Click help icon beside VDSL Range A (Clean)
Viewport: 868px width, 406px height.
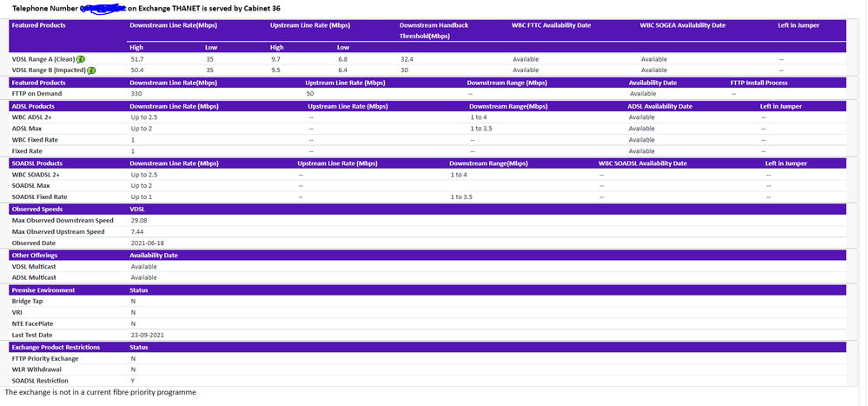pos(92,58)
